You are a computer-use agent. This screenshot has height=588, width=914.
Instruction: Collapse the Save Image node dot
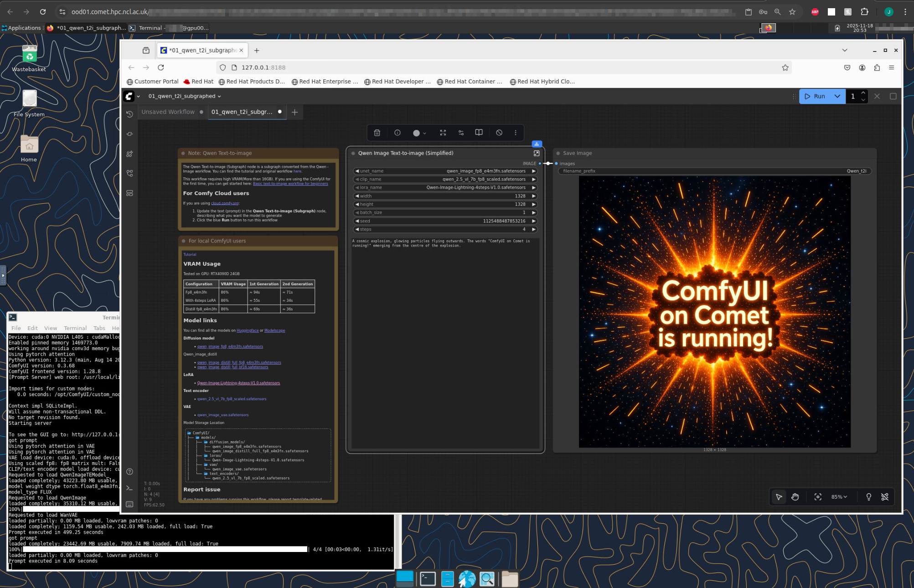(558, 153)
